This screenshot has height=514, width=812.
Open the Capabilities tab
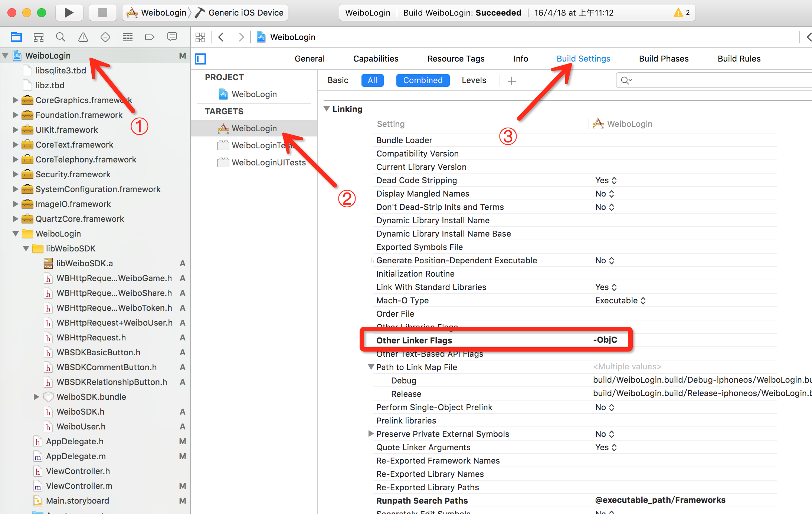tap(376, 59)
